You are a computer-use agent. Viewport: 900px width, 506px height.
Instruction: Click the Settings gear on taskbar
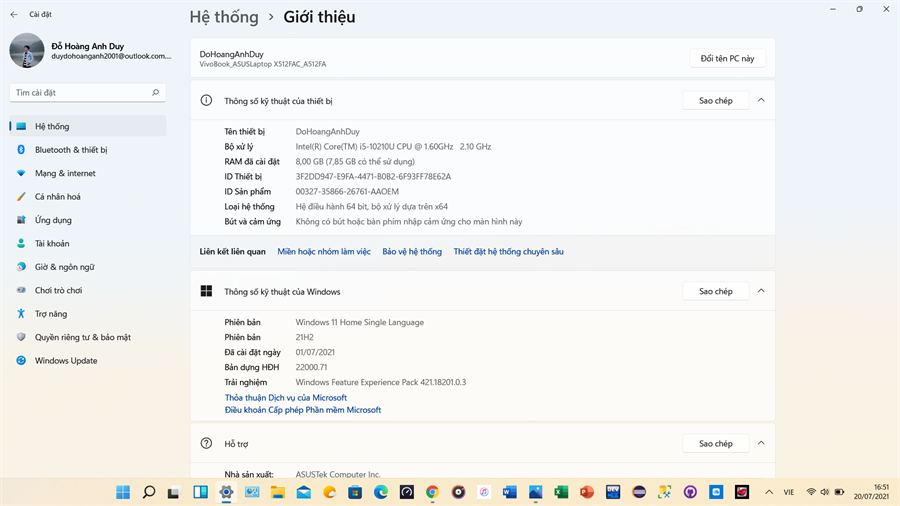[226, 492]
